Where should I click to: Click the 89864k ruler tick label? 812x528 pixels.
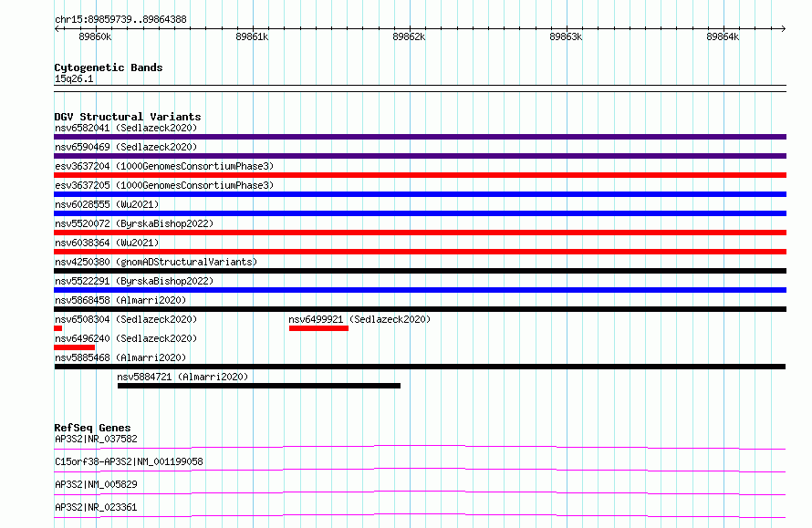coord(723,36)
